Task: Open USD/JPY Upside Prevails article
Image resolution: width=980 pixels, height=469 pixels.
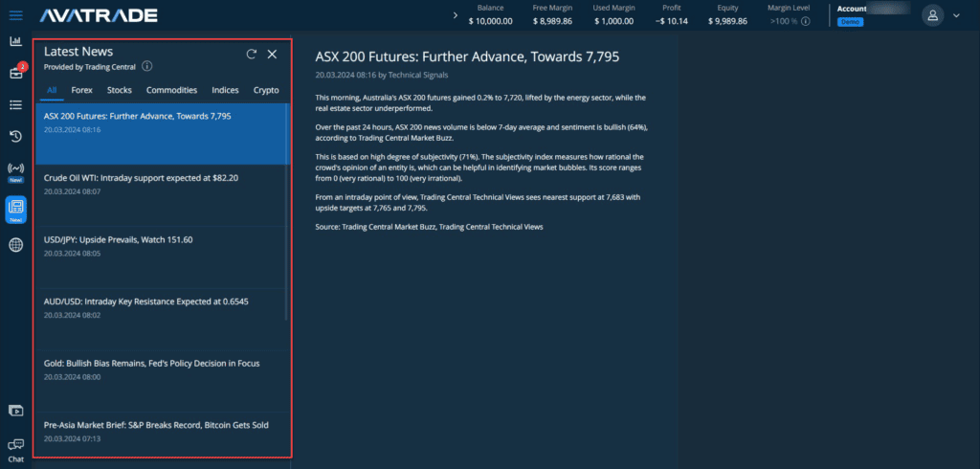Action: click(161, 257)
